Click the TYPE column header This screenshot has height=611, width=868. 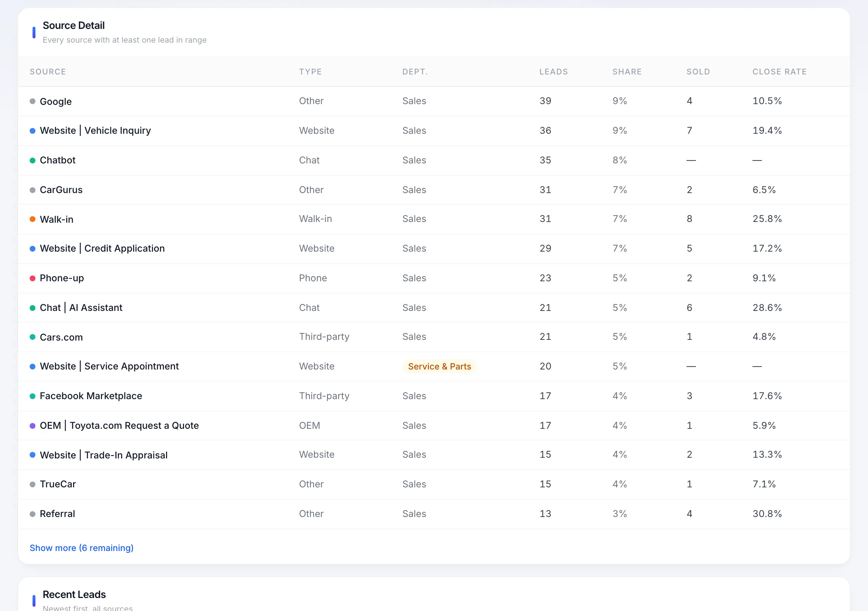coord(310,72)
